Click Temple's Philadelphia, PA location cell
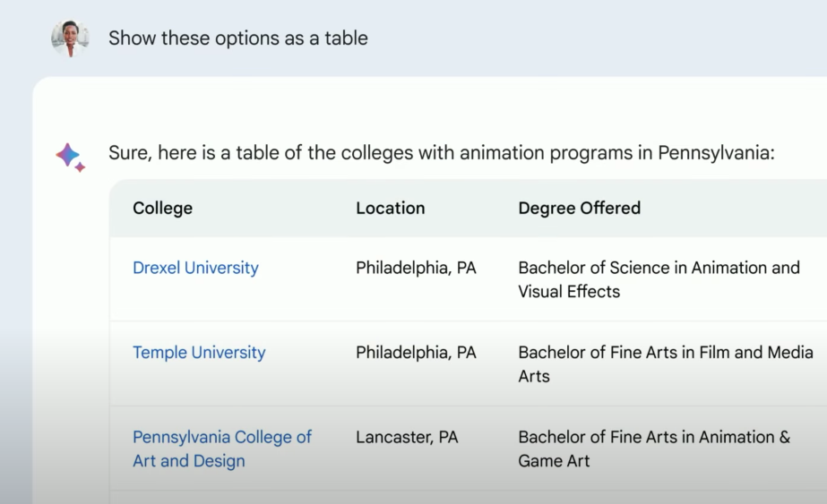This screenshot has height=504, width=827. point(416,352)
